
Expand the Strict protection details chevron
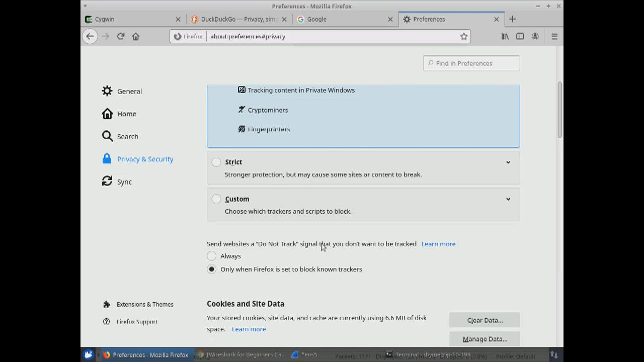coord(508,162)
